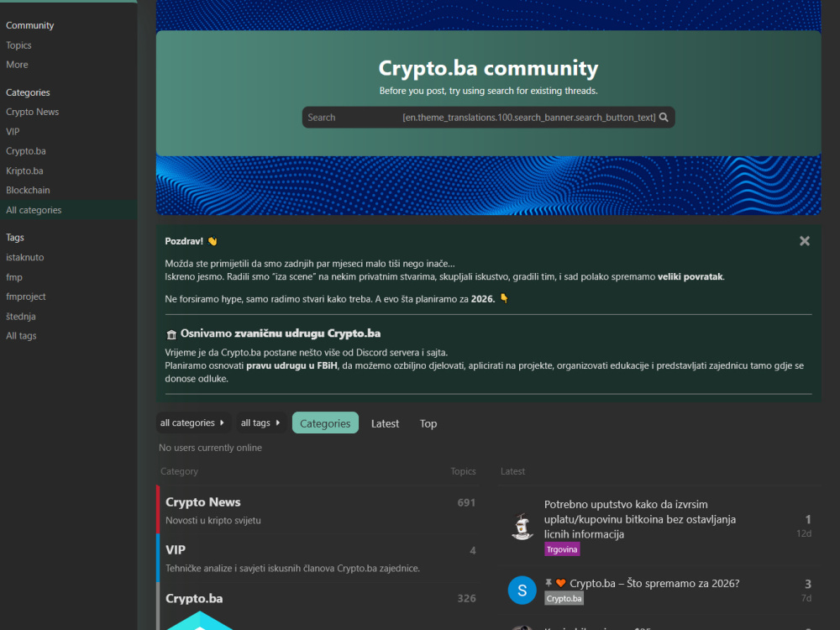Open More in the Community sidebar

point(17,65)
